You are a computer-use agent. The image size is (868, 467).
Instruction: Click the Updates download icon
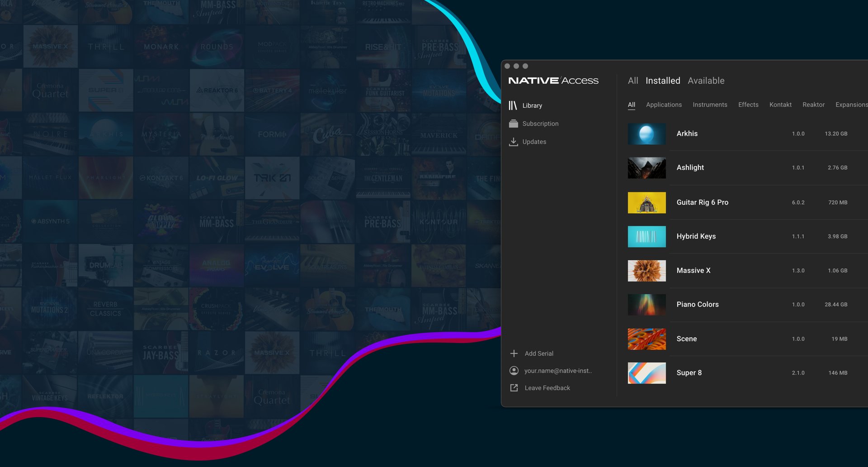[513, 142]
